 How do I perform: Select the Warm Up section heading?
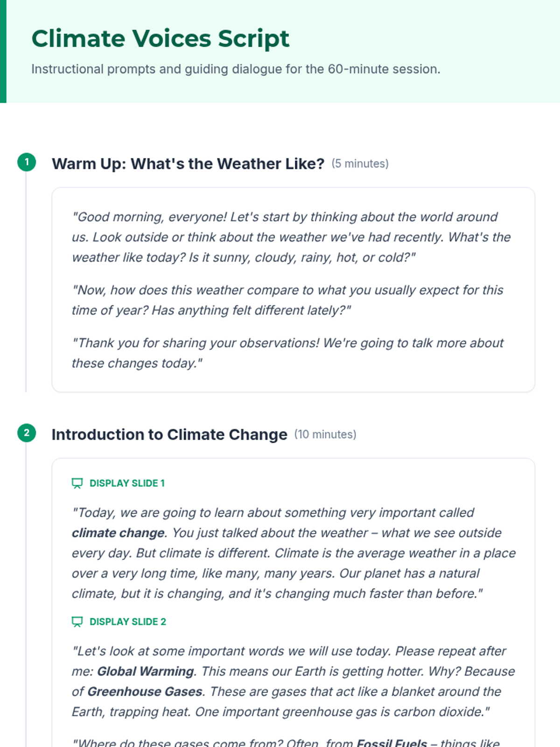(188, 164)
